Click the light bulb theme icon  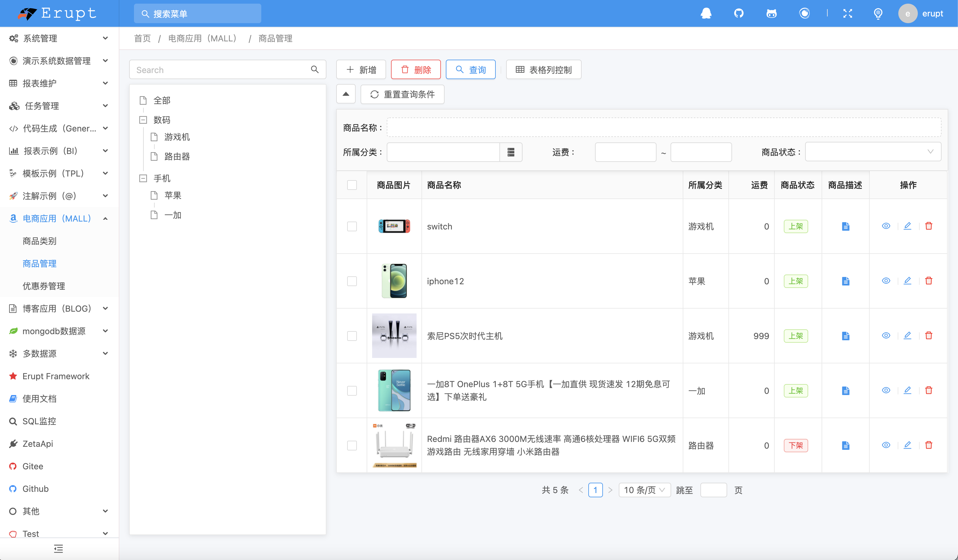coord(878,13)
